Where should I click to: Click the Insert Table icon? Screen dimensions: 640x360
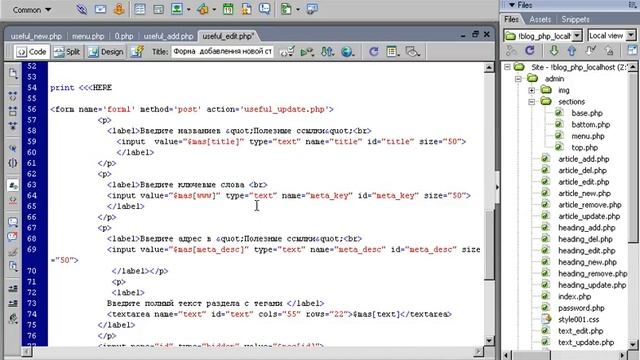[x=140, y=9]
